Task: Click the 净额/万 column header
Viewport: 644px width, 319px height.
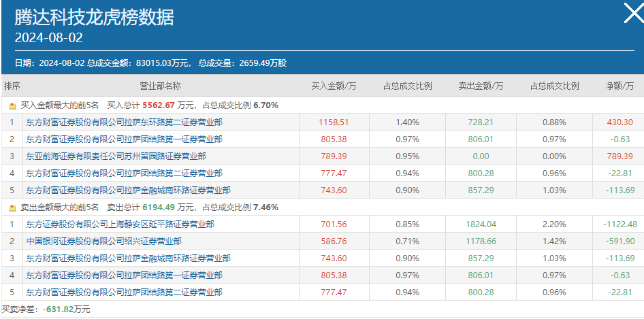Action: click(619, 86)
